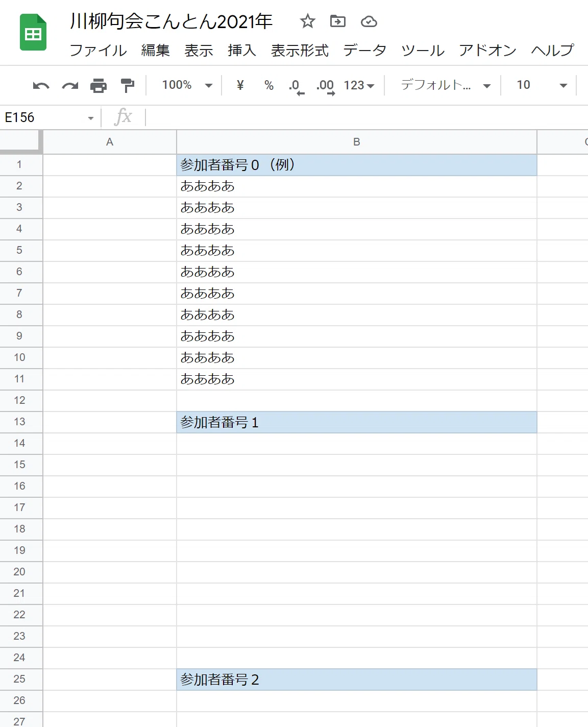Screen dimensions: 588x727
Task: Open the 123 number format dropdown
Action: coord(359,85)
